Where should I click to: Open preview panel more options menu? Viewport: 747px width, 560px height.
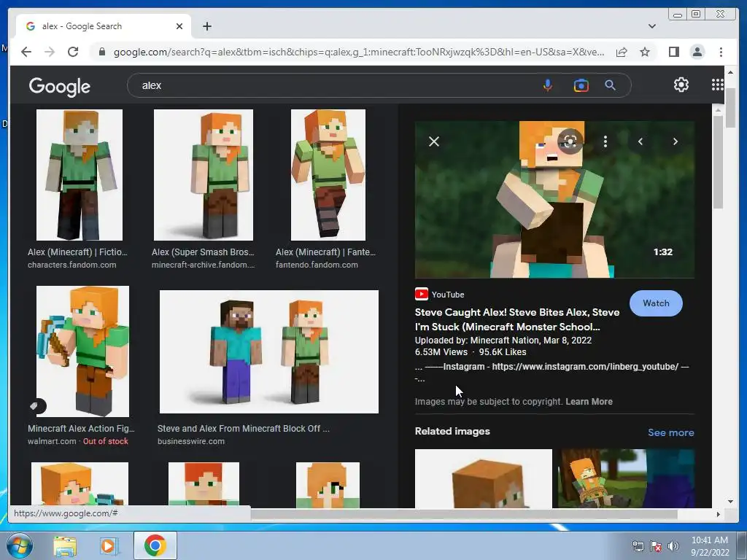pos(605,141)
